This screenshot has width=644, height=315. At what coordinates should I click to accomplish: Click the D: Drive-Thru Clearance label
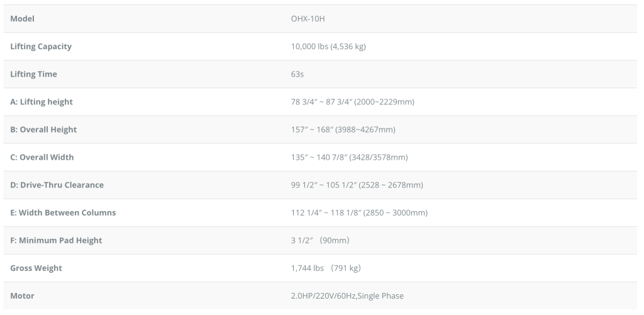click(57, 185)
